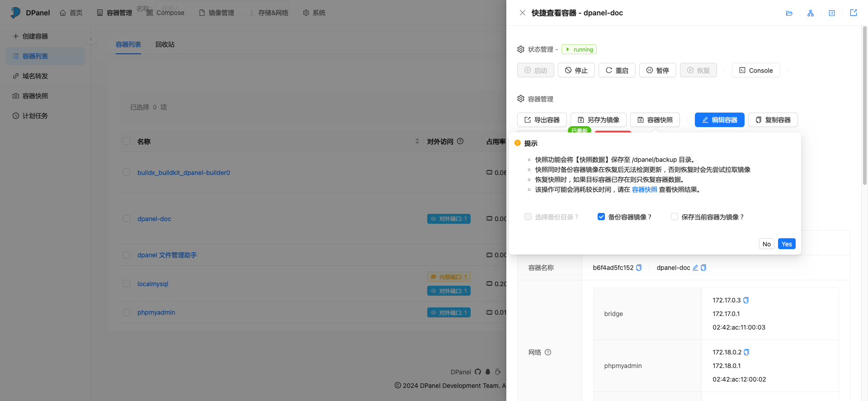Open 系统 in top navigation
Image resolution: width=868 pixels, height=401 pixels.
pos(314,13)
